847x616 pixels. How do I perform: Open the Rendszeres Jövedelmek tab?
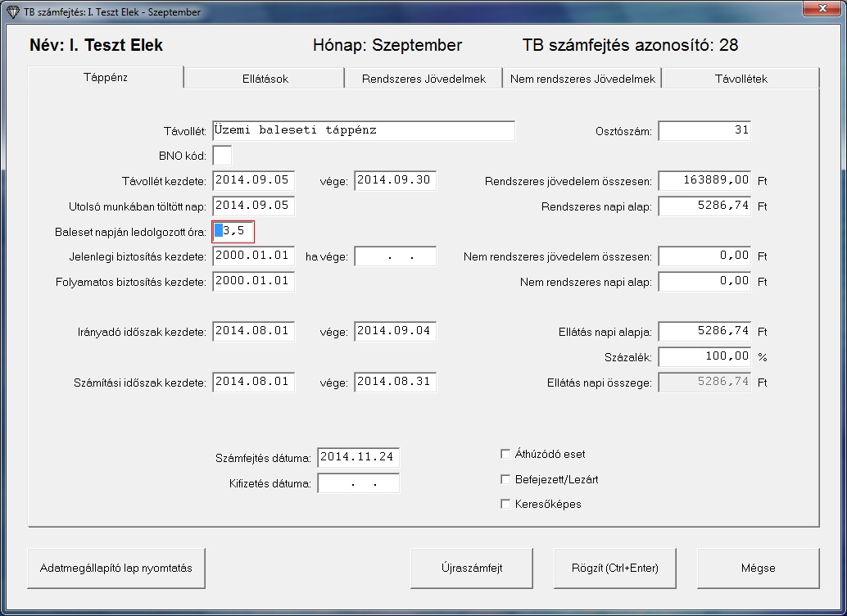point(423,79)
